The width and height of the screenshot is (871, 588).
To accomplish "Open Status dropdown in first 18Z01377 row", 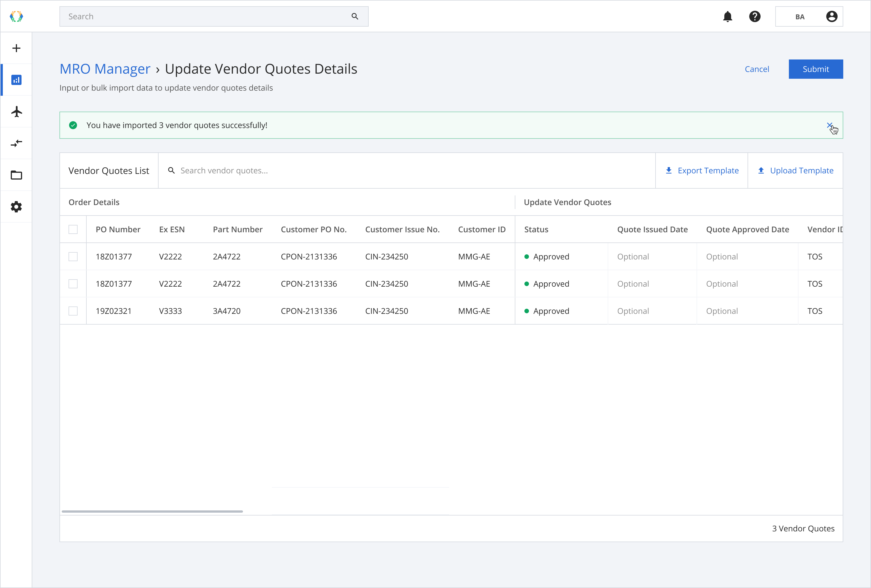I will 561,257.
